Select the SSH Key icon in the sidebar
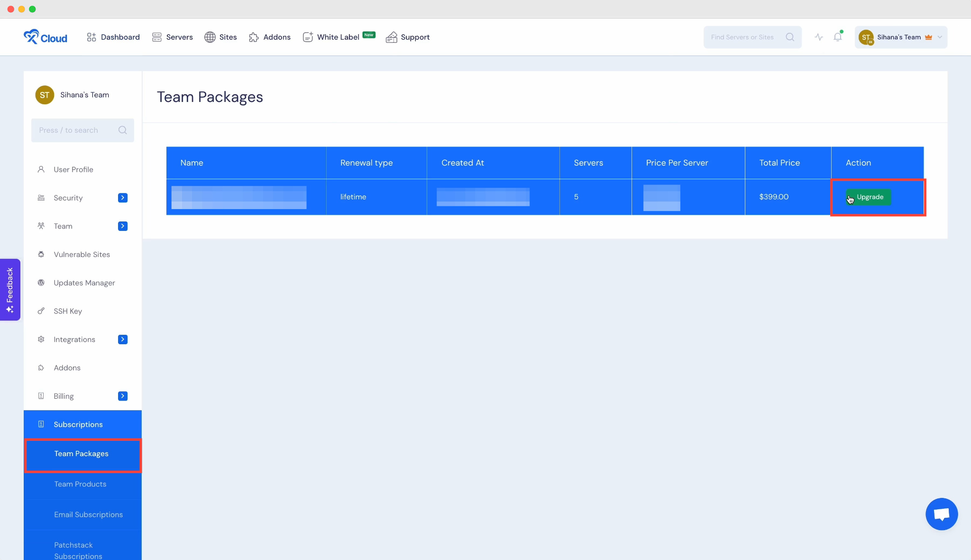The width and height of the screenshot is (971, 560). click(x=41, y=311)
